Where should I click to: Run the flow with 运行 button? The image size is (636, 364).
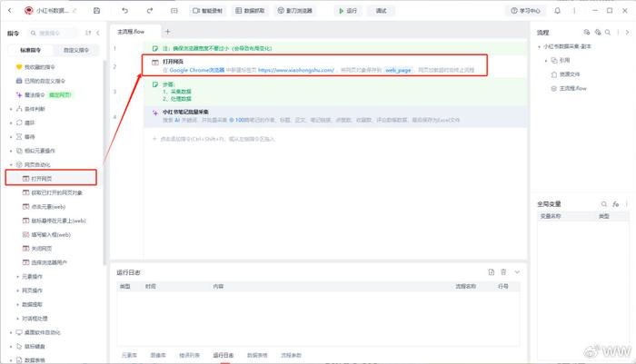(x=348, y=11)
